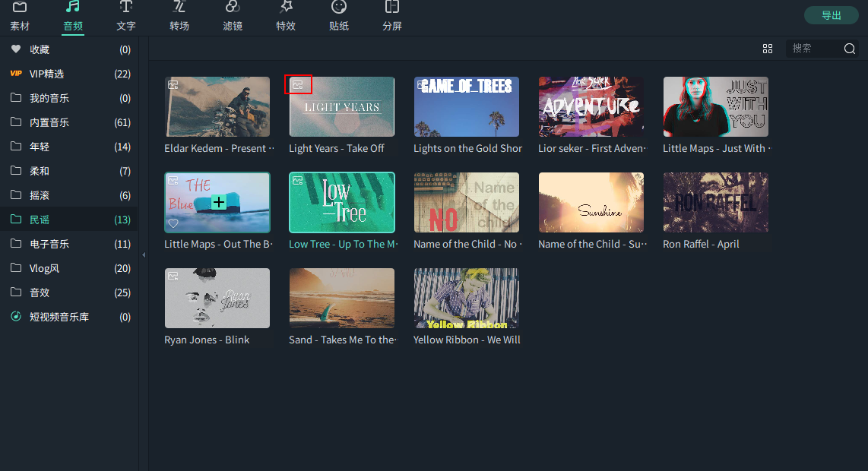
Task: Toggle the grid view layout icon
Action: point(767,49)
